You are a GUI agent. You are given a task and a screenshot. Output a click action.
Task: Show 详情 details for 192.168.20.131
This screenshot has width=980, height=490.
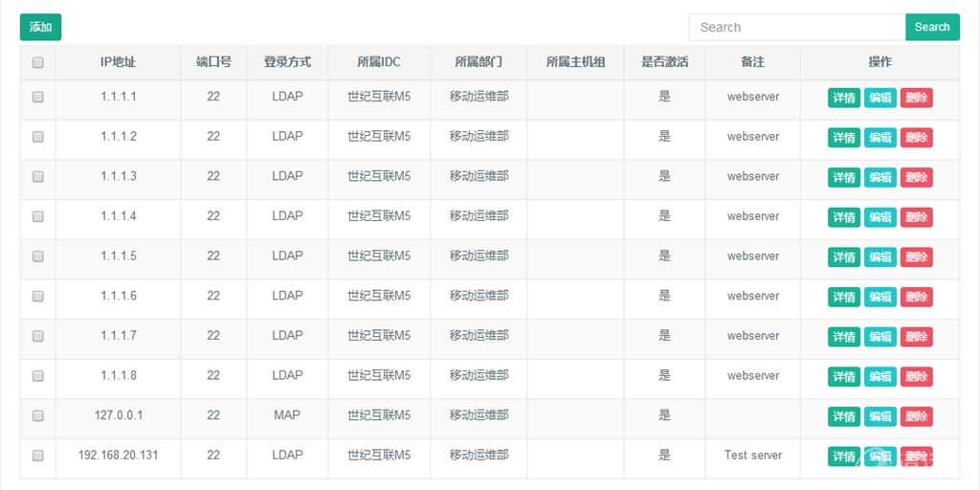(x=843, y=457)
